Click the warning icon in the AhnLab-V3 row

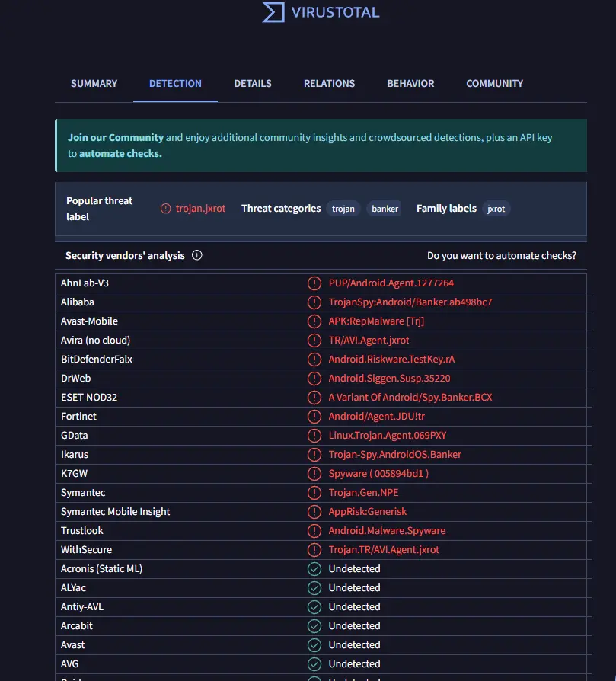(x=314, y=283)
